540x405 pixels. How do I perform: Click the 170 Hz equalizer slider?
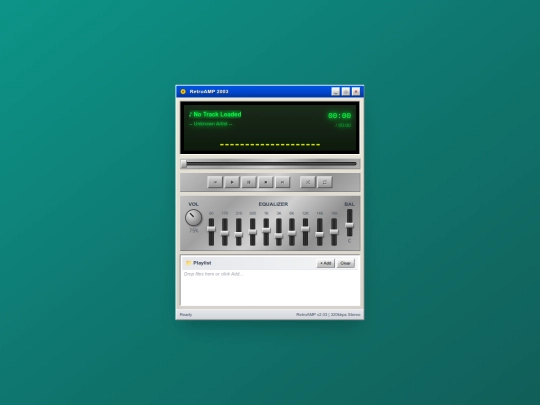tap(225, 232)
